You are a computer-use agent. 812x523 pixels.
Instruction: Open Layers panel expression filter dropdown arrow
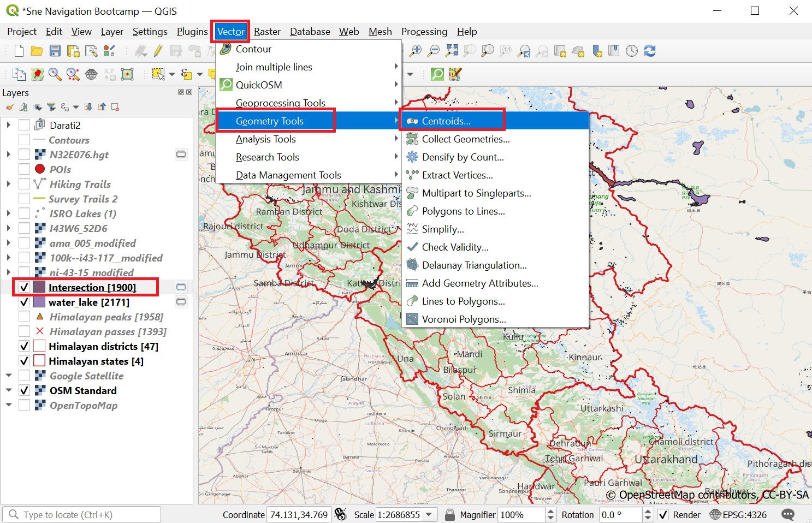(x=76, y=107)
